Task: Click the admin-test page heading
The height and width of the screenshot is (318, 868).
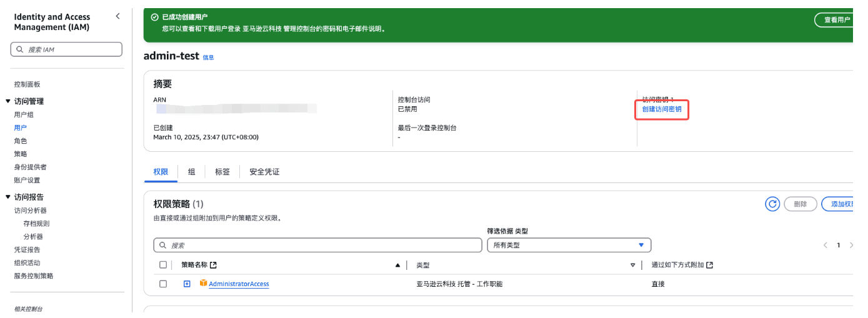Action: point(171,56)
